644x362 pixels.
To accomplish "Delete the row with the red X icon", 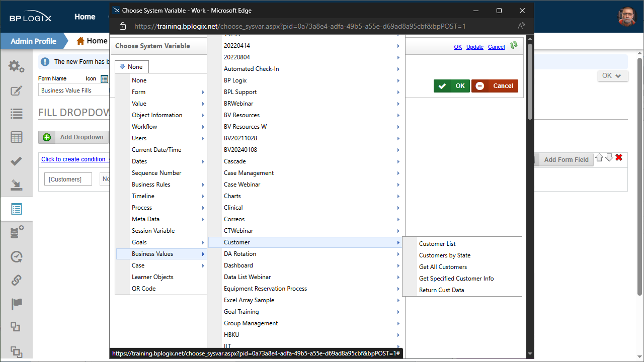I will [x=619, y=158].
